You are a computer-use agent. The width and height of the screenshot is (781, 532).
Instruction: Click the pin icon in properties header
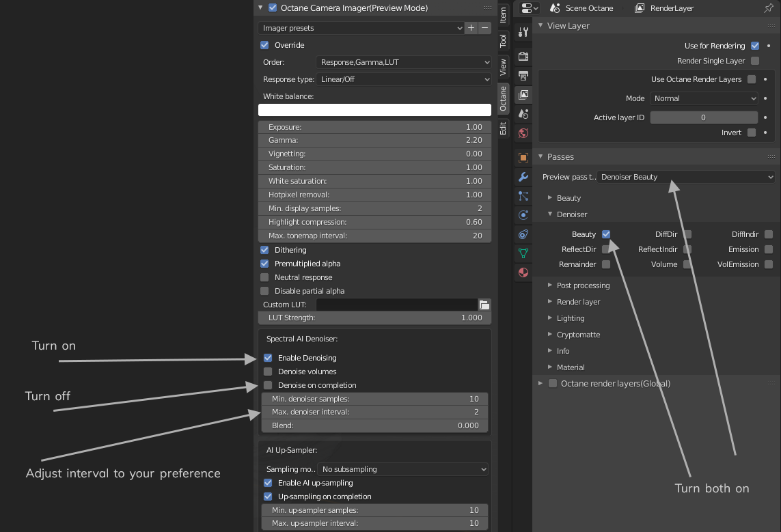pos(768,8)
